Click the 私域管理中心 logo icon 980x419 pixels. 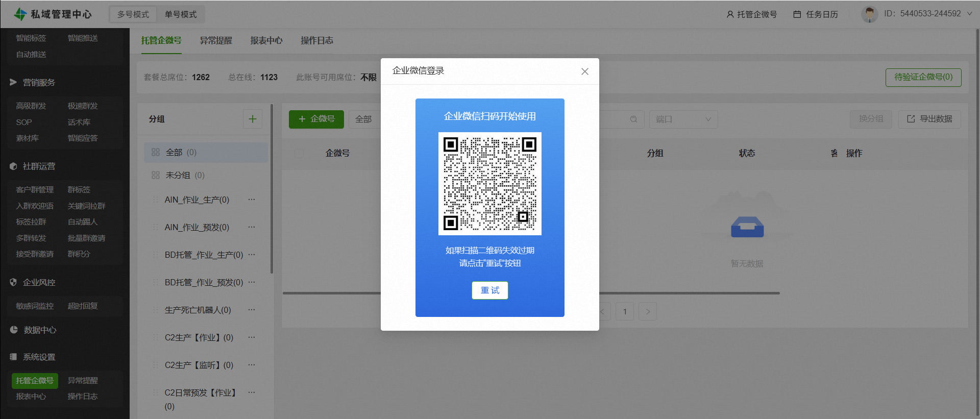[20, 14]
